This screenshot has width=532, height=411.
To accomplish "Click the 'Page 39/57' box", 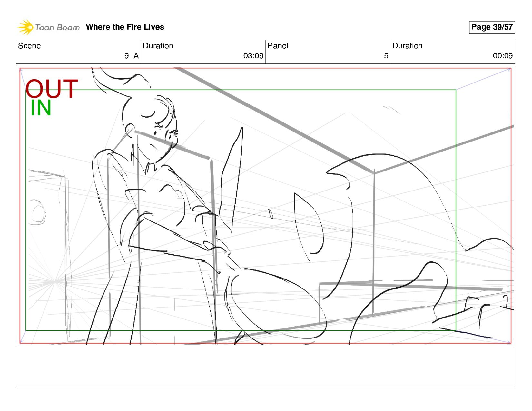I will (492, 27).
